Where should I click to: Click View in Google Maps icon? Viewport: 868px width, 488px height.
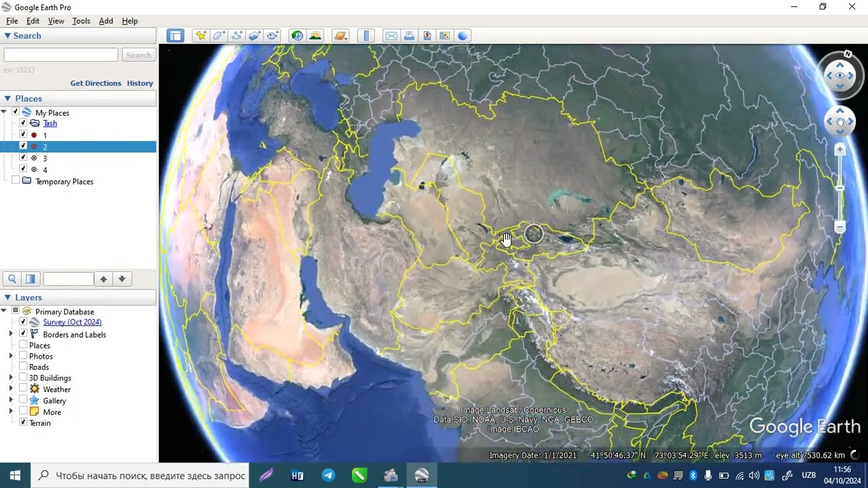[x=445, y=36]
